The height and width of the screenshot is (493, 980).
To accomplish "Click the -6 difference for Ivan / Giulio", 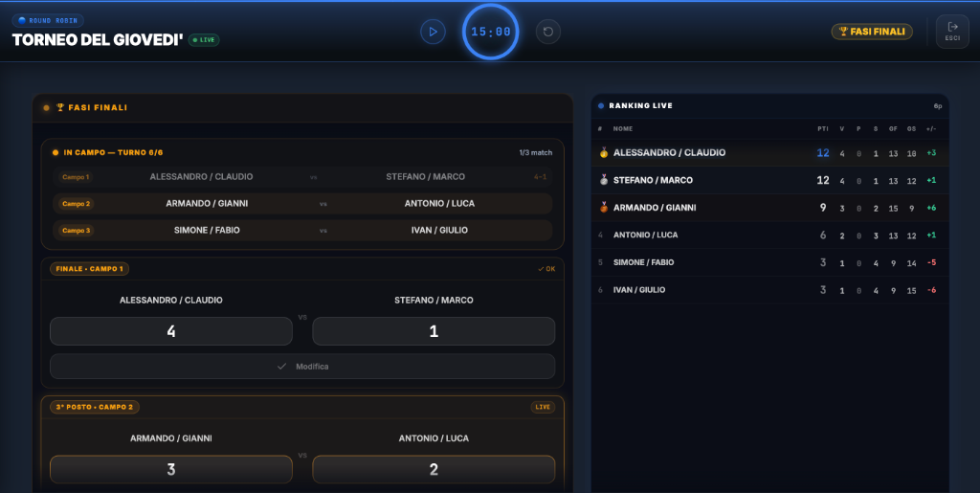I will pos(931,290).
